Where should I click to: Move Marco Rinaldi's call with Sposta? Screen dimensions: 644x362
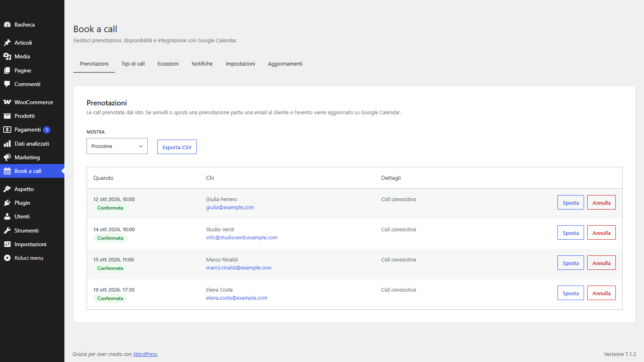(571, 263)
